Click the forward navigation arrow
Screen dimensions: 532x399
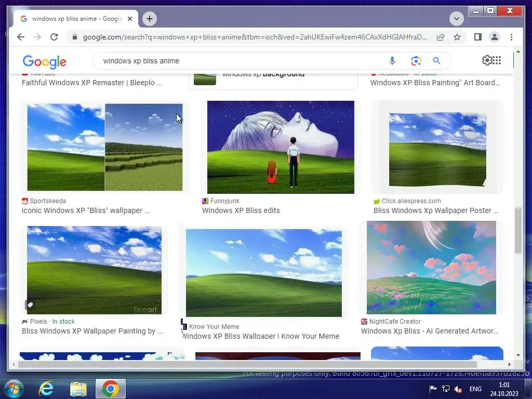(x=37, y=37)
